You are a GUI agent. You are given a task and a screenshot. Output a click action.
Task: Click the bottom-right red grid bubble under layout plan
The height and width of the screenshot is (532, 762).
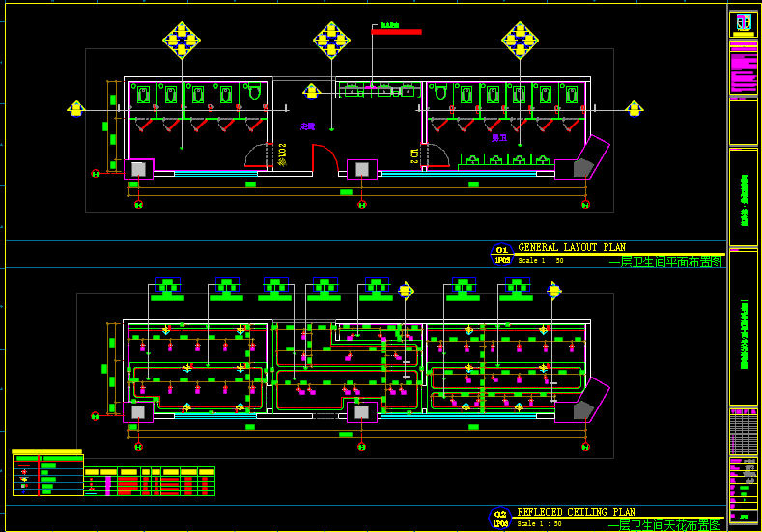585,205
